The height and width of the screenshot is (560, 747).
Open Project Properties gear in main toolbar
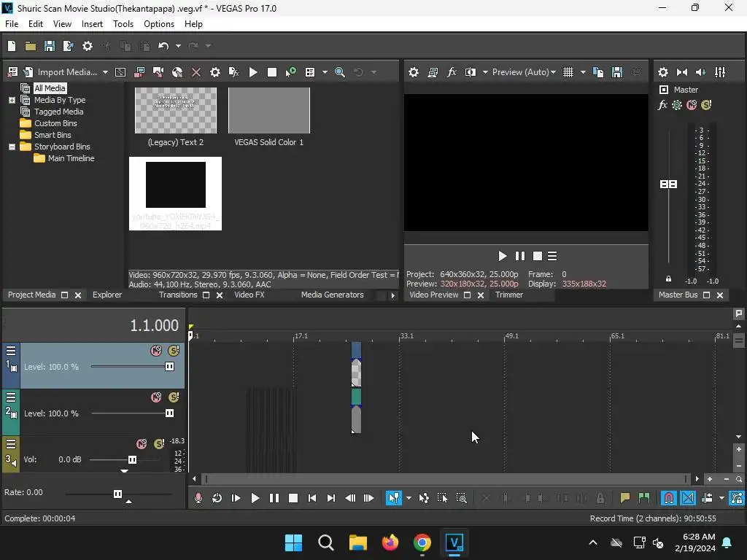tap(88, 46)
